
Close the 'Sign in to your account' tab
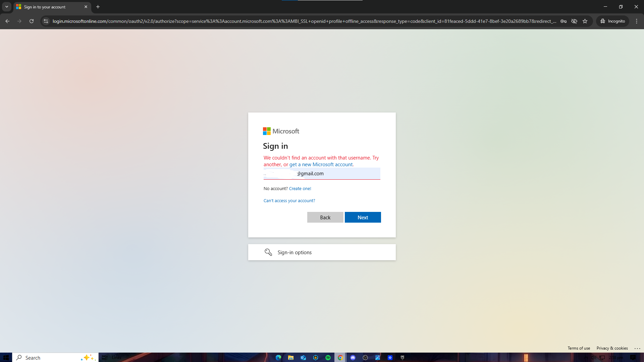tap(86, 7)
